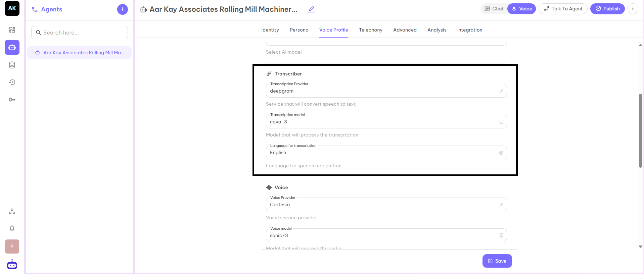Click link icon in Voice Provider field
The image size is (644, 274).
pyautogui.click(x=501, y=205)
